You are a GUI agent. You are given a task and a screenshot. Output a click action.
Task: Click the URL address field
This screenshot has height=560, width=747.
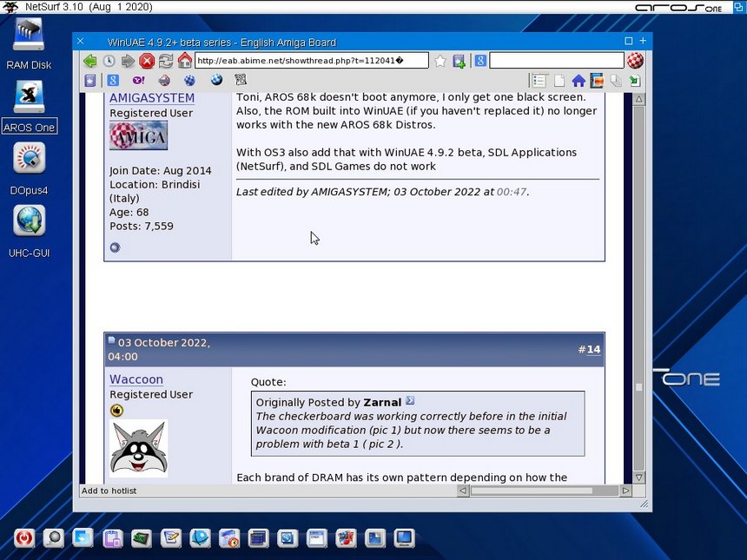[311, 61]
